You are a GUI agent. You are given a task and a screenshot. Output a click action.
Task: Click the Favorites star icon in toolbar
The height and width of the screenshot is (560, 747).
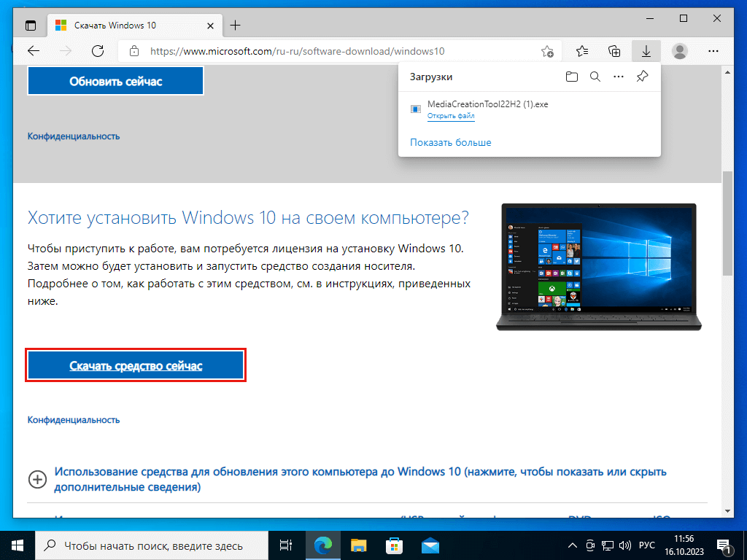[582, 51]
